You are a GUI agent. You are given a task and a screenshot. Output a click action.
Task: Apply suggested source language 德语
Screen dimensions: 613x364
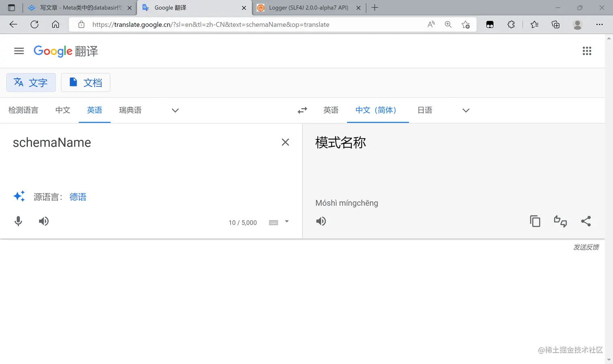[x=78, y=197]
